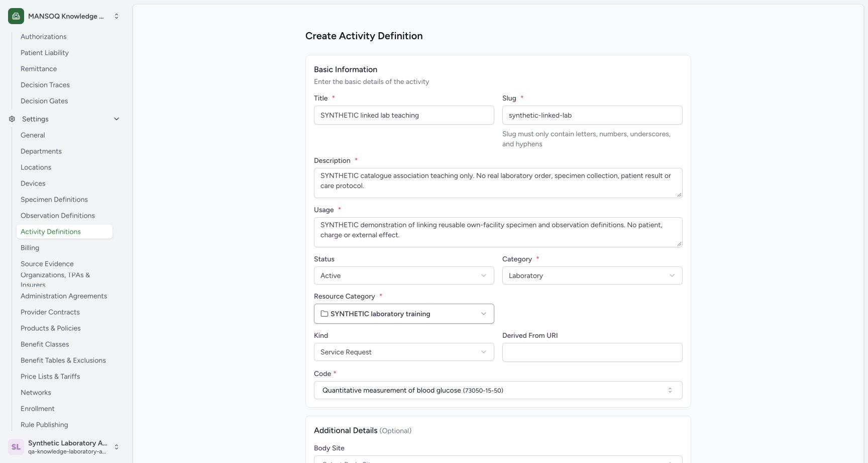
Task: Open Billing settings
Action: (64, 248)
